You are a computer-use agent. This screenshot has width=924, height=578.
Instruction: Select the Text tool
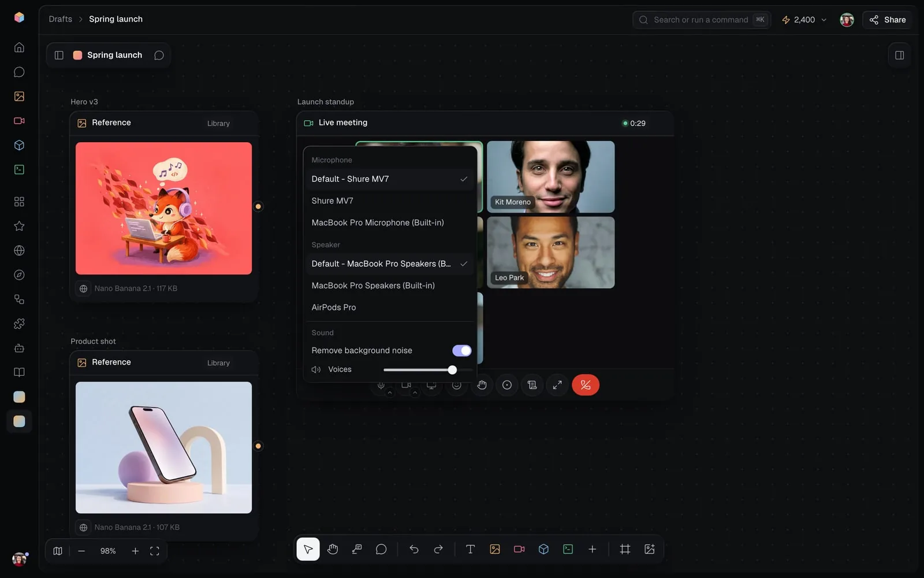470,549
